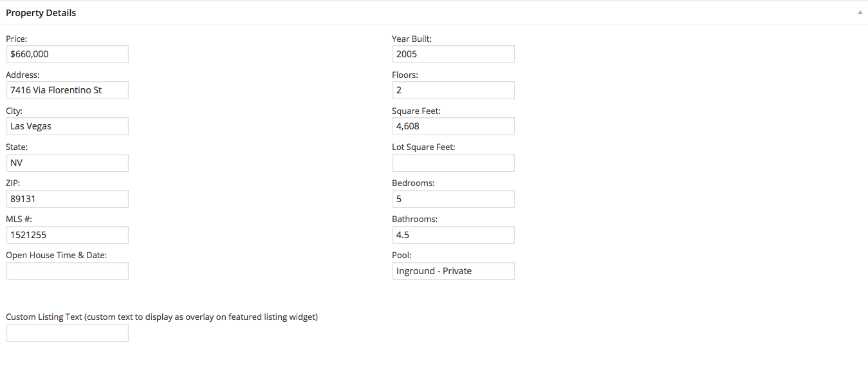Click the State field containing NV
The height and width of the screenshot is (372, 868).
(68, 163)
